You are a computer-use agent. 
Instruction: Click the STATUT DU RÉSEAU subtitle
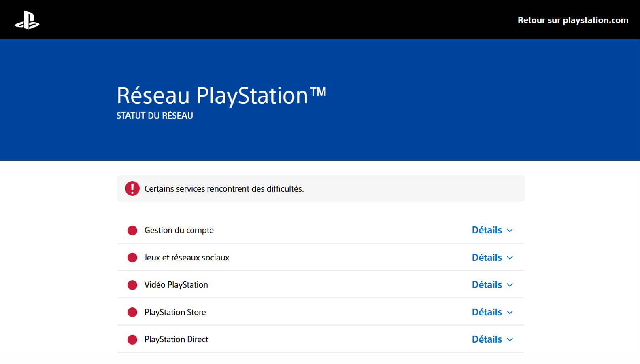pyautogui.click(x=155, y=116)
